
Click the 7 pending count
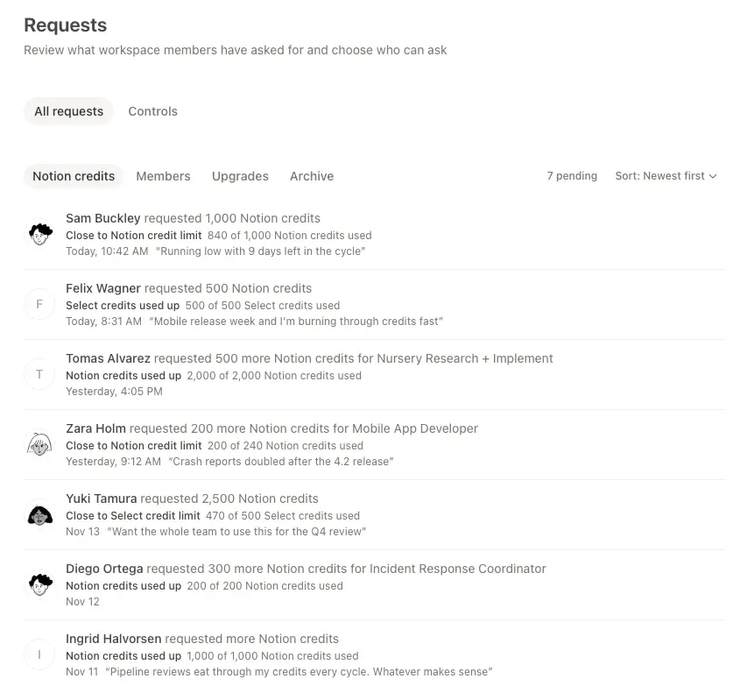[x=572, y=176]
